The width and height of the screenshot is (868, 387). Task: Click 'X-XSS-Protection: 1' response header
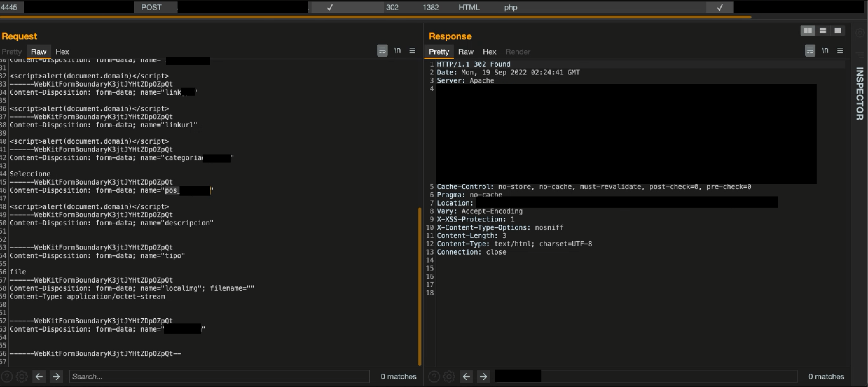click(x=475, y=219)
